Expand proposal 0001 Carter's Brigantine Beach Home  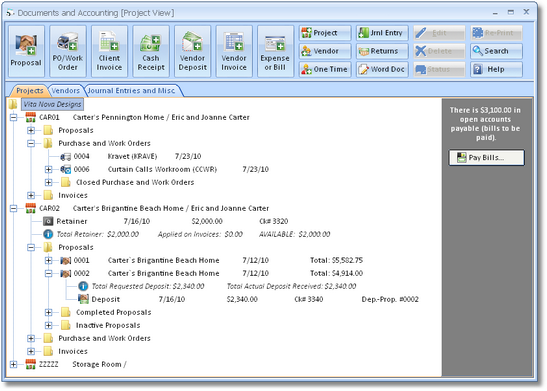pyautogui.click(x=48, y=261)
